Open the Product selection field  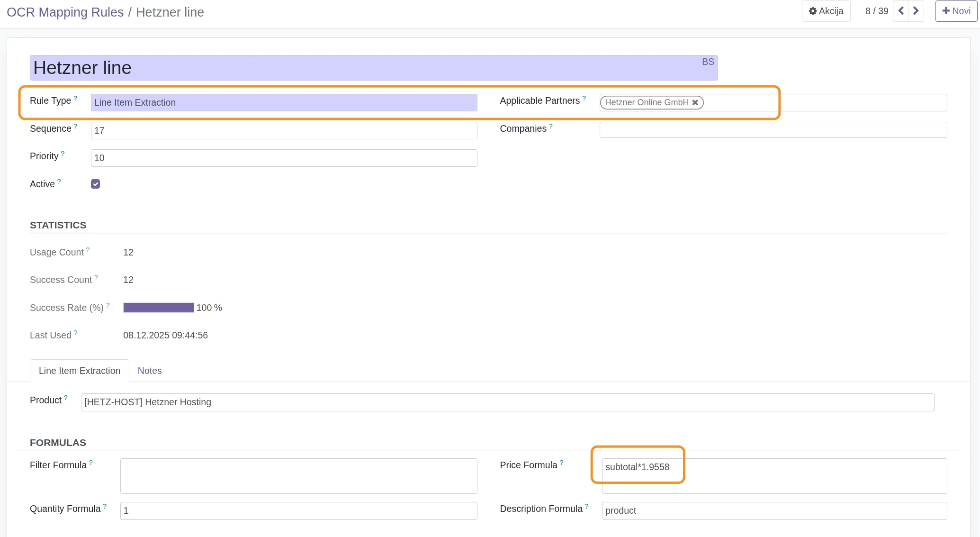pyautogui.click(x=507, y=402)
